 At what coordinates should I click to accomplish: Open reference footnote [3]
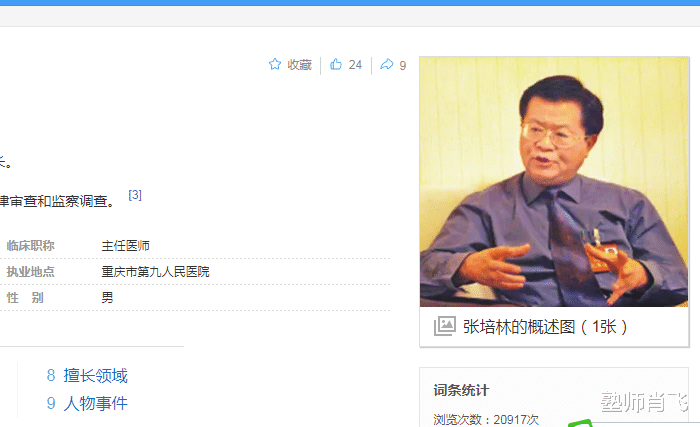click(x=135, y=195)
